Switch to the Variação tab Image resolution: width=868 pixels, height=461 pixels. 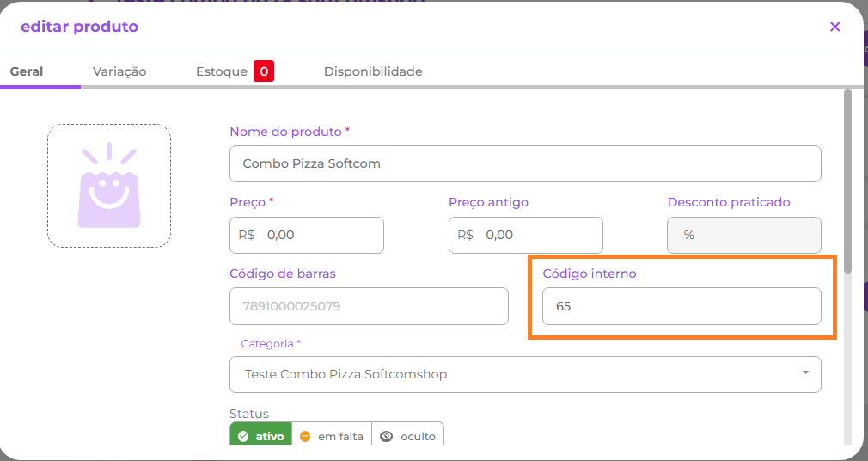pos(119,71)
